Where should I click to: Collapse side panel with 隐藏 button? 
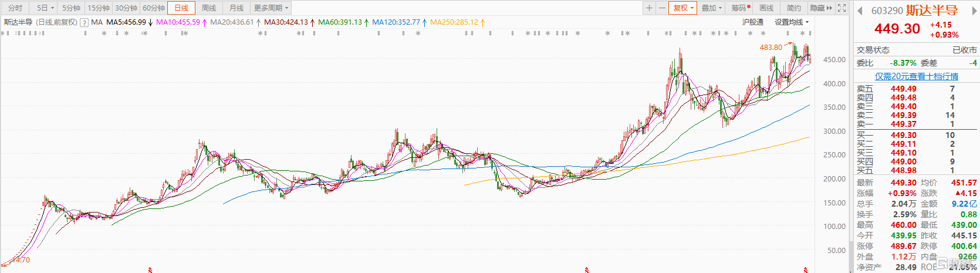821,8
